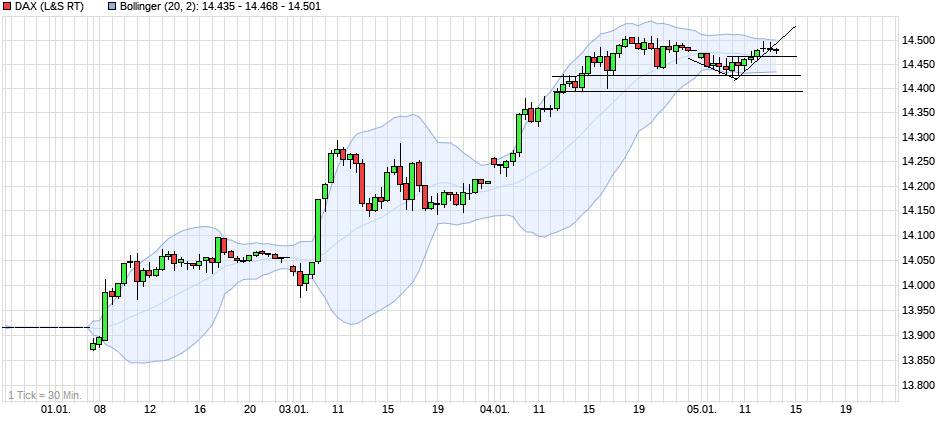The image size is (940, 435).
Task: Click the blue Bollinger legend color square
Action: [98, 6]
